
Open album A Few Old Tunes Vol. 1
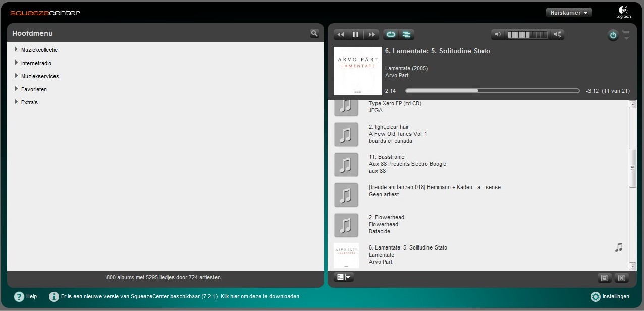click(x=398, y=134)
